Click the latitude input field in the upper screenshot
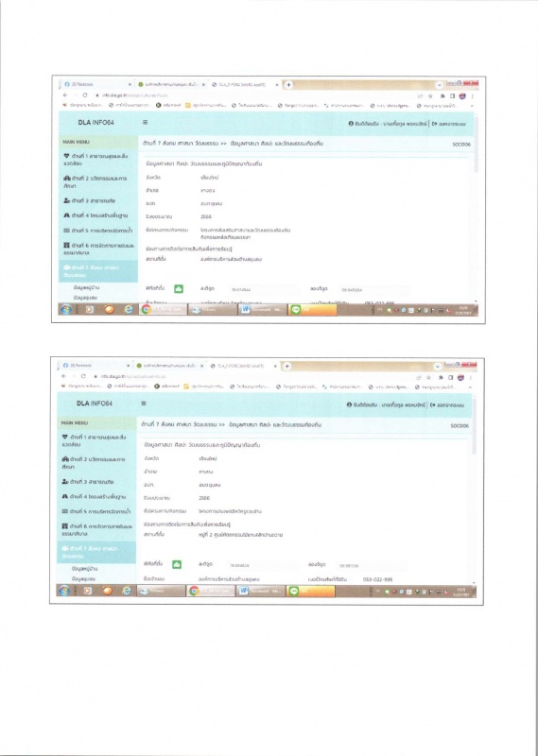538x756 pixels. click(x=263, y=290)
